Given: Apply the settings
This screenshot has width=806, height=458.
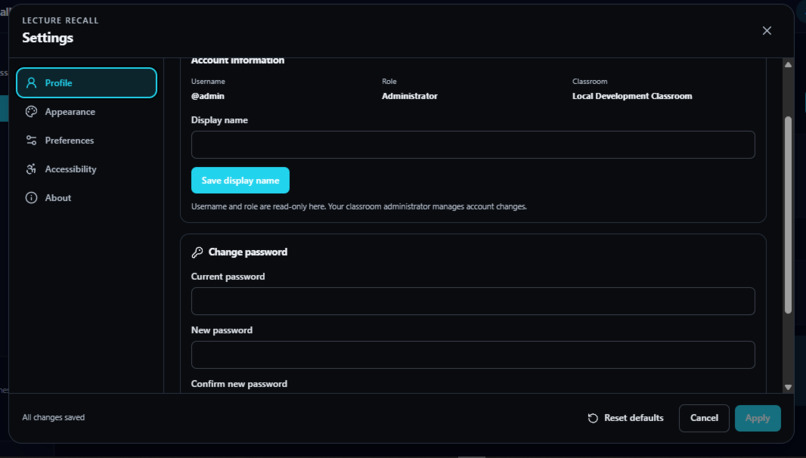Looking at the screenshot, I should [758, 418].
